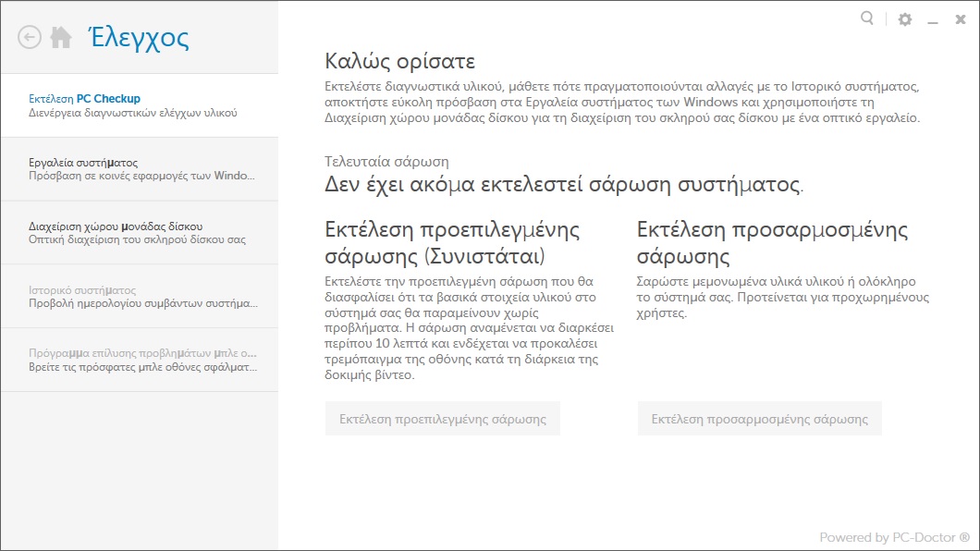Click the Δεν έχει ακόμα εκτελεστεί σάρωση status
The height and width of the screenshot is (551, 980).
click(x=564, y=184)
